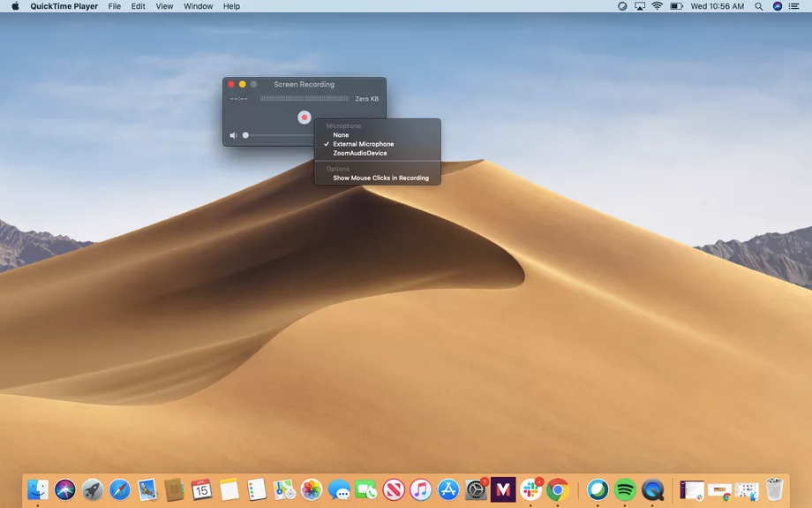Image resolution: width=812 pixels, height=508 pixels.
Task: Click the volume slider knob in Screen Recording
Action: [245, 135]
